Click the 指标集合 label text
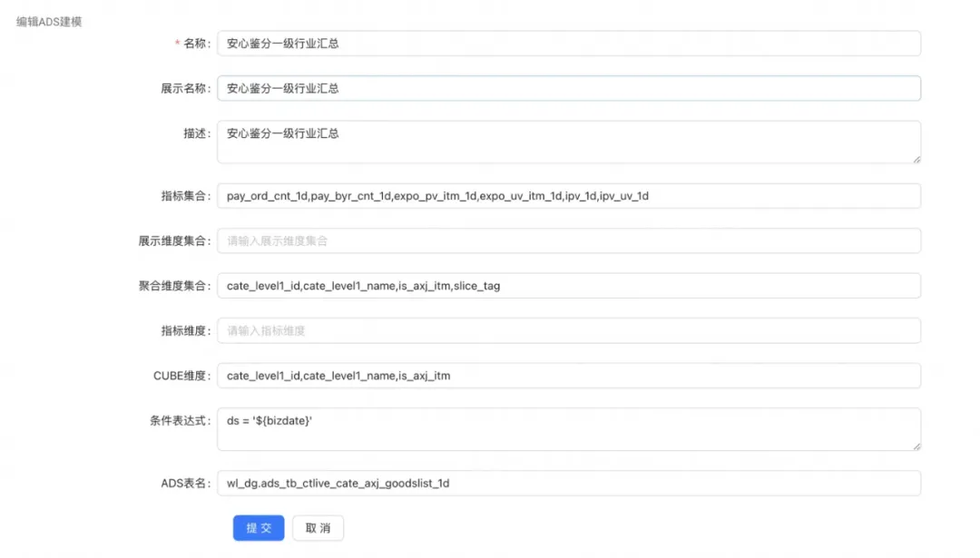The height and width of the screenshot is (558, 980). pos(184,196)
